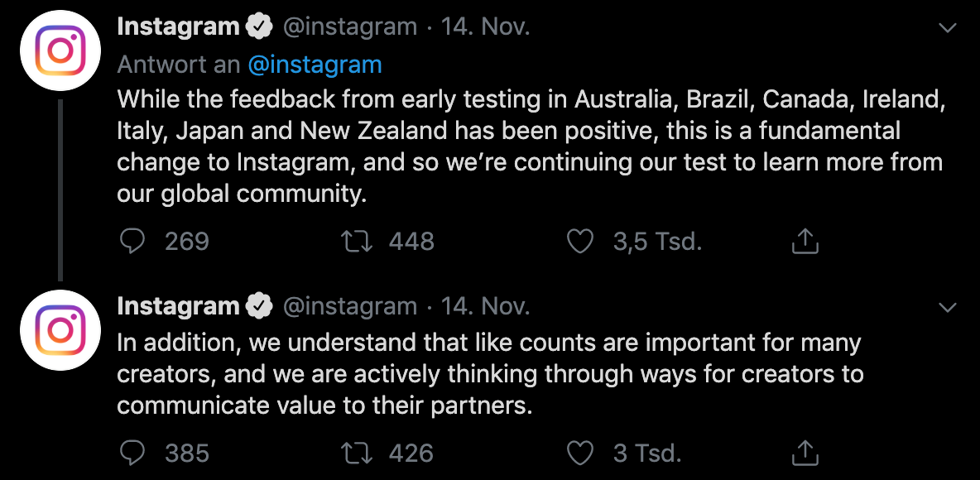This screenshot has height=480, width=980.
Task: Reply to the tweet about early testing
Action: coord(132,242)
